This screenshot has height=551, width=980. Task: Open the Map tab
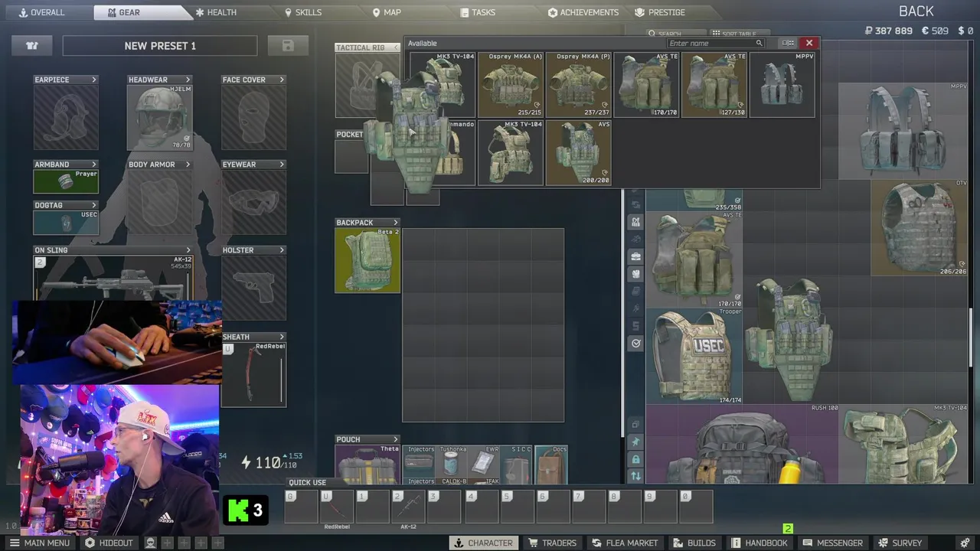[387, 12]
